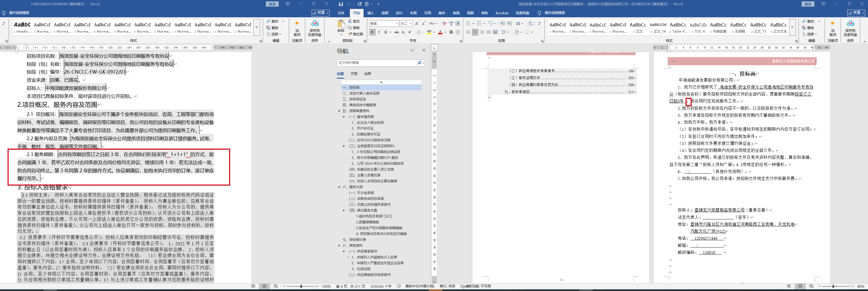Align text right in right Word window
This screenshot has width=868, height=291.
(482, 32)
